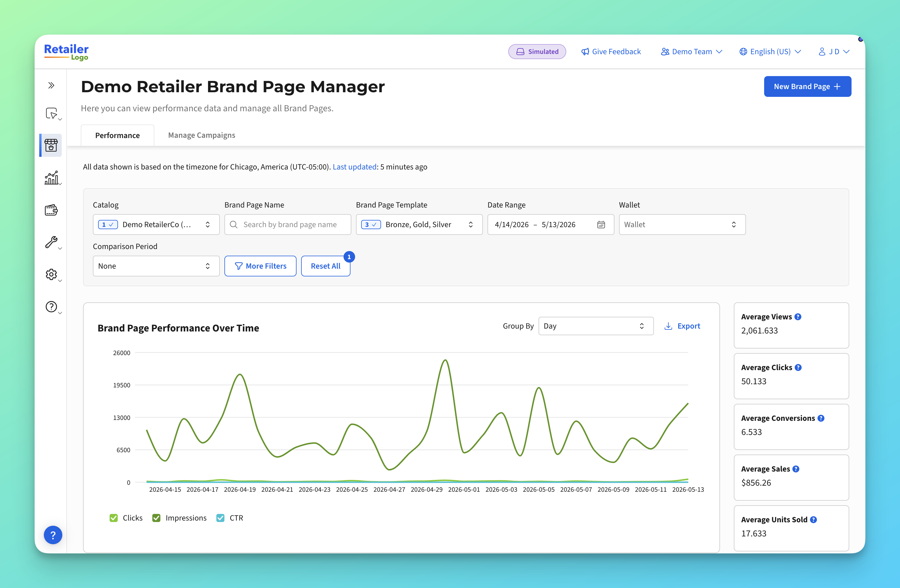This screenshot has width=900, height=588.
Task: Switch to the Manage Campaigns tab
Action: tap(202, 135)
